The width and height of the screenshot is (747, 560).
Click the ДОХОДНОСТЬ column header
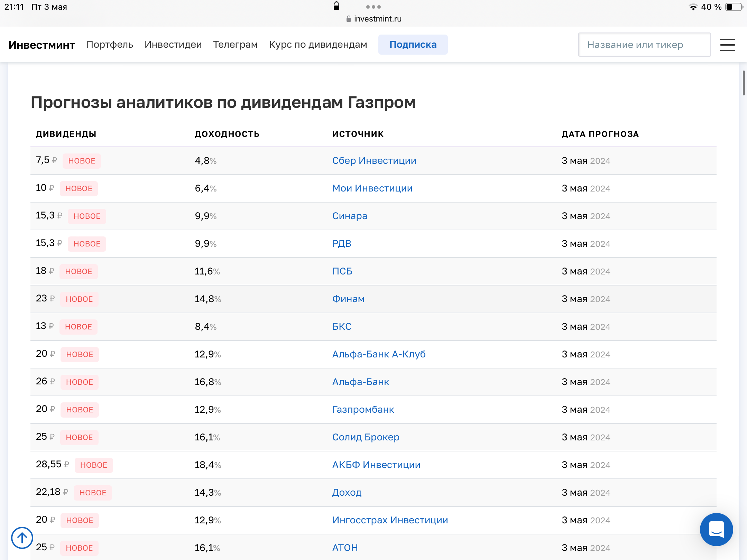[x=227, y=134]
